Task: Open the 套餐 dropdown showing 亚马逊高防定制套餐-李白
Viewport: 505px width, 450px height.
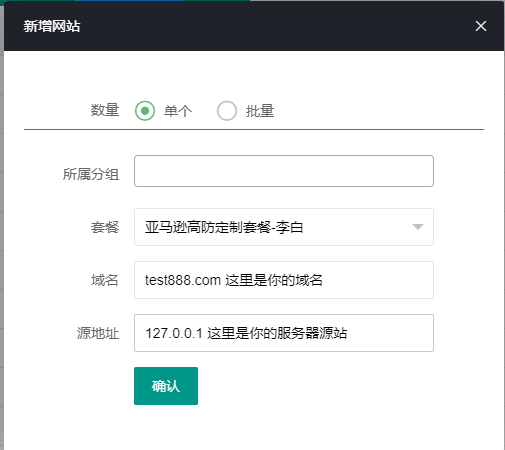Action: pyautogui.click(x=284, y=227)
